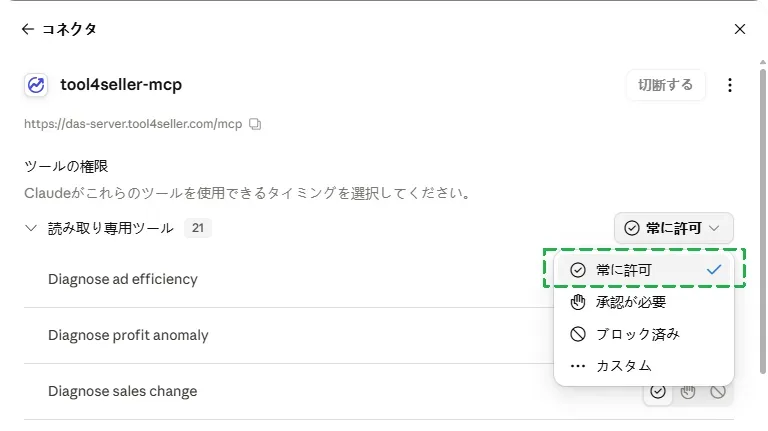Screen dimensions: 768x431
Task: Close the connector dialog with X
Action: point(740,29)
